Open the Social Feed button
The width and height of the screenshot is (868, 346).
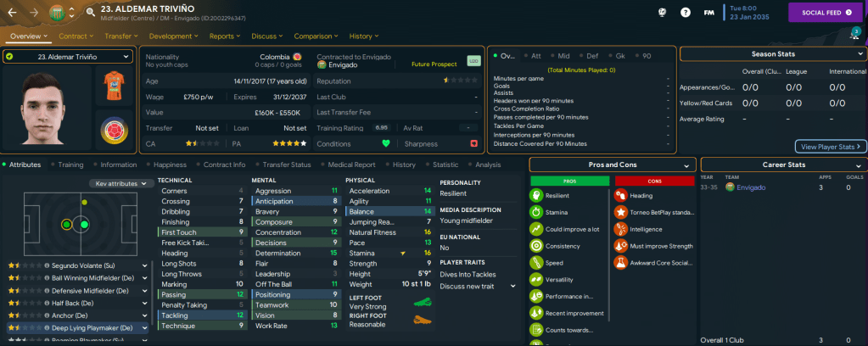pos(827,13)
